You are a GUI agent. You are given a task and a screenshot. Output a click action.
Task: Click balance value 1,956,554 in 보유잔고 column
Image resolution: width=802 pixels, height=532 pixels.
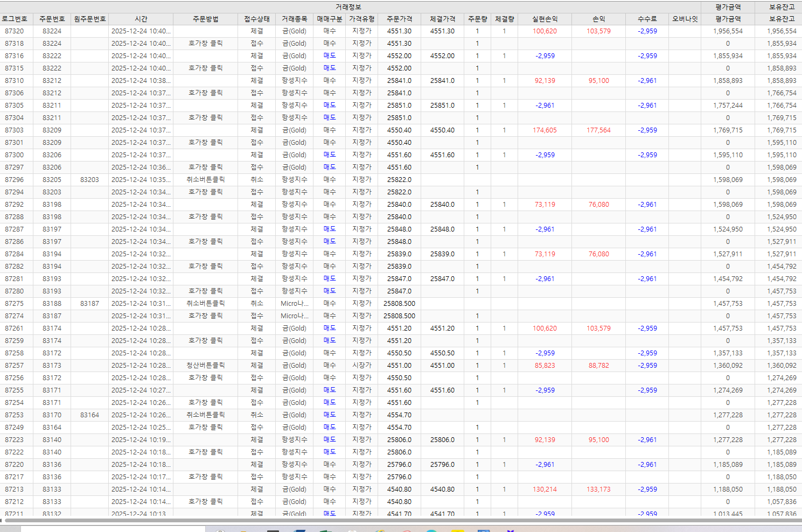tap(782, 31)
